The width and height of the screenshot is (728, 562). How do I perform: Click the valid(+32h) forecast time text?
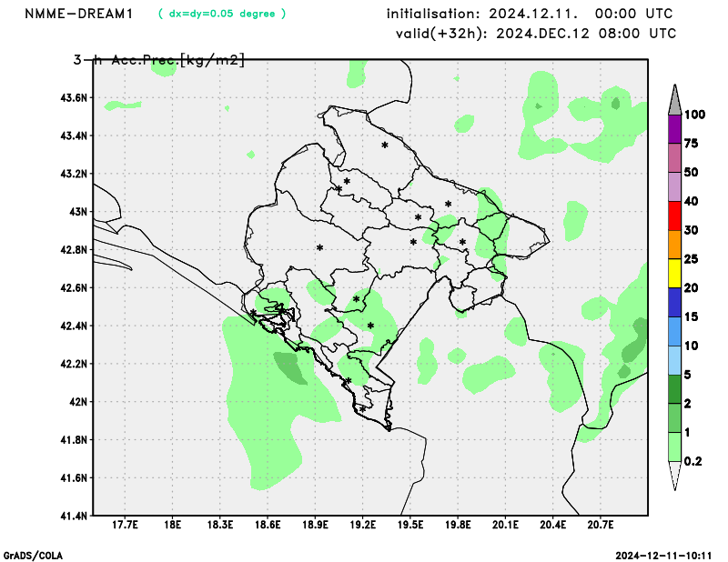pyautogui.click(x=536, y=34)
